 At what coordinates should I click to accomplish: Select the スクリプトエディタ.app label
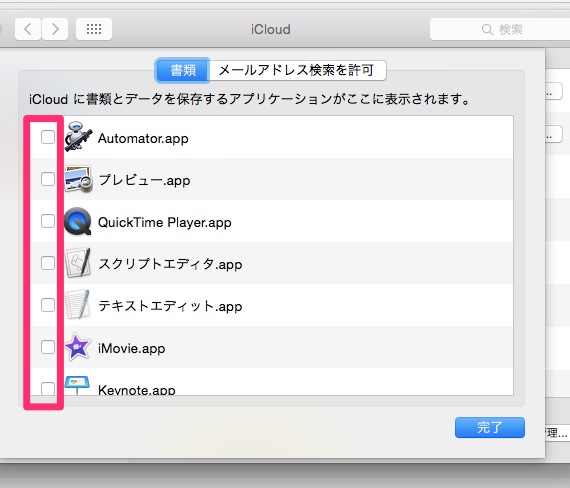[x=170, y=264]
